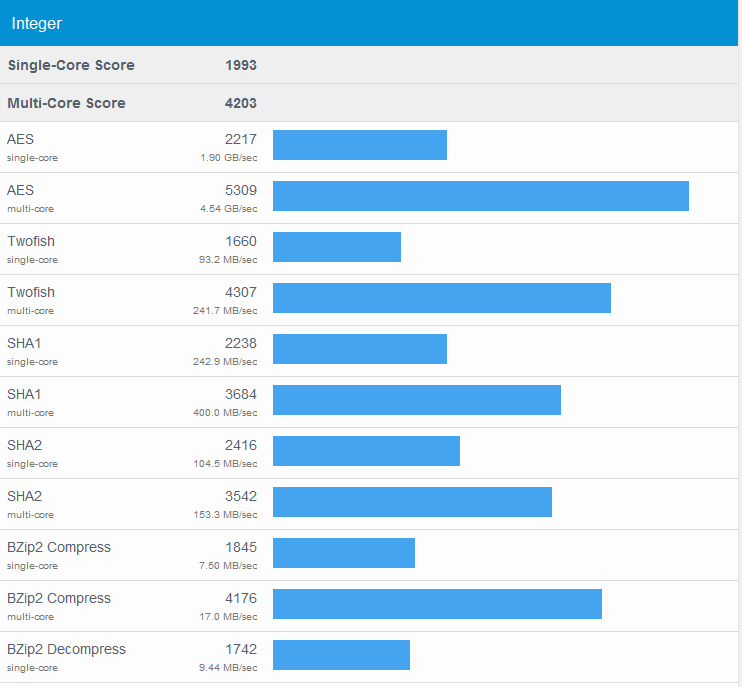Click the AES multi-core score 5309
742x687 pixels.
pyautogui.click(x=240, y=190)
